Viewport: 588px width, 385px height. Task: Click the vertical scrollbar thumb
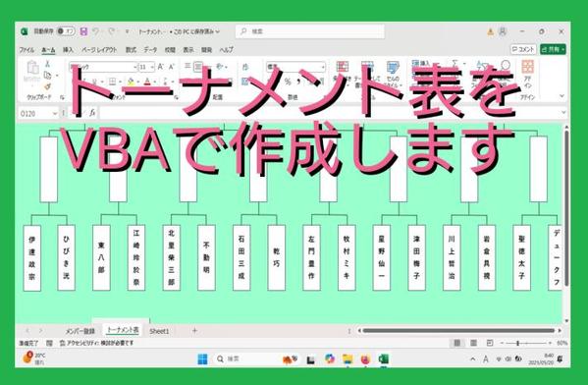[x=566, y=208]
